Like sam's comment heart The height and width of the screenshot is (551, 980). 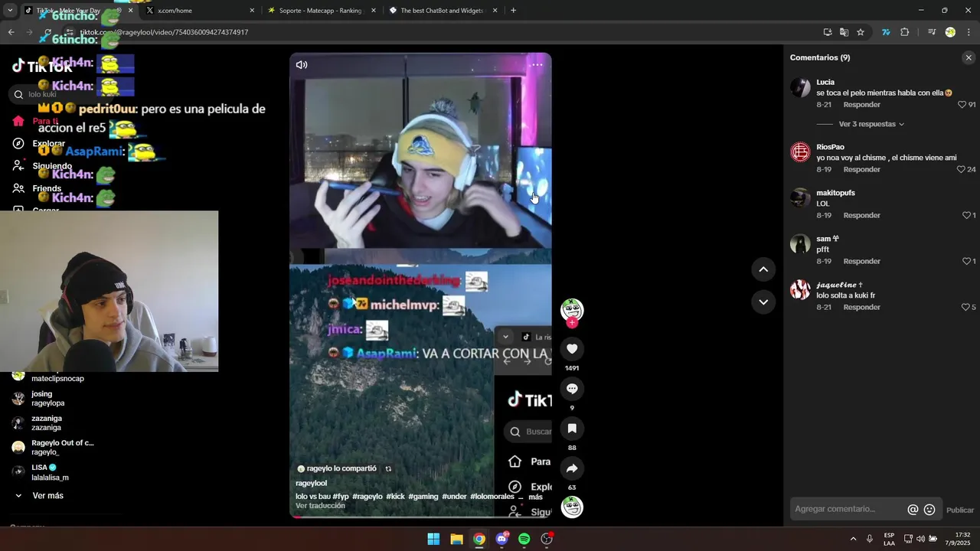coord(966,262)
